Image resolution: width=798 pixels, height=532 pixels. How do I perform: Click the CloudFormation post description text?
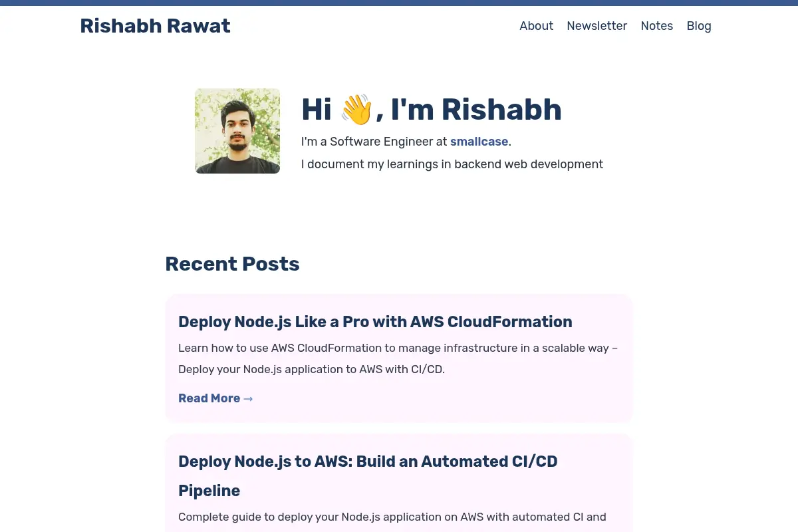(x=398, y=358)
